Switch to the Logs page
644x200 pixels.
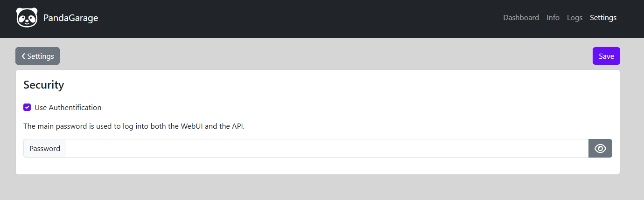(574, 18)
